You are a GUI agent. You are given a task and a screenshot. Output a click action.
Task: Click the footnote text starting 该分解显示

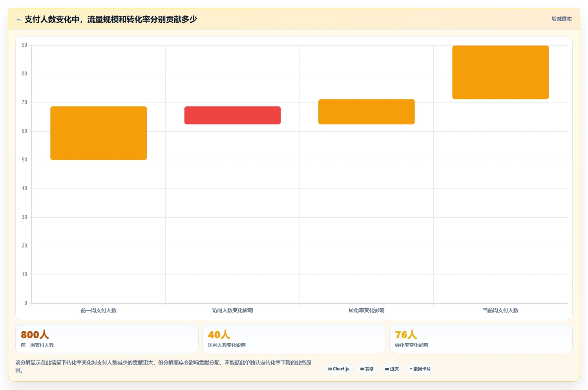pos(163,366)
